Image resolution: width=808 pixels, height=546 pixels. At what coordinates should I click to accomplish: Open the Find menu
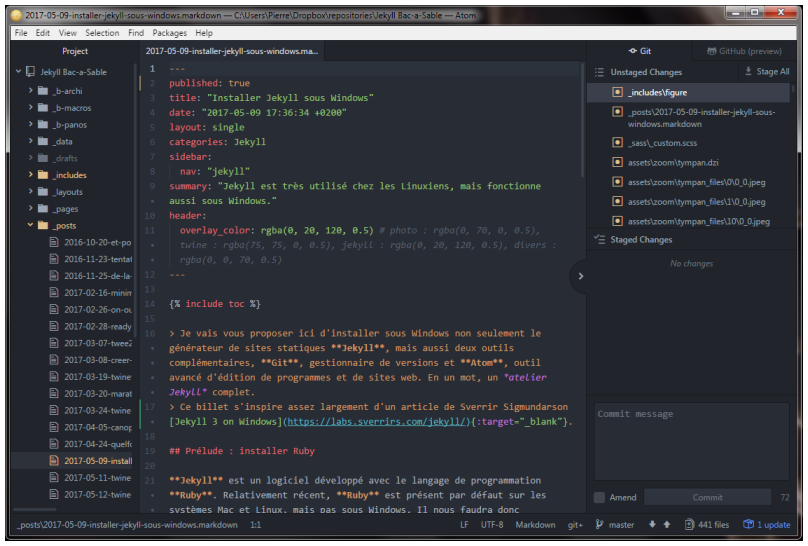tap(136, 32)
